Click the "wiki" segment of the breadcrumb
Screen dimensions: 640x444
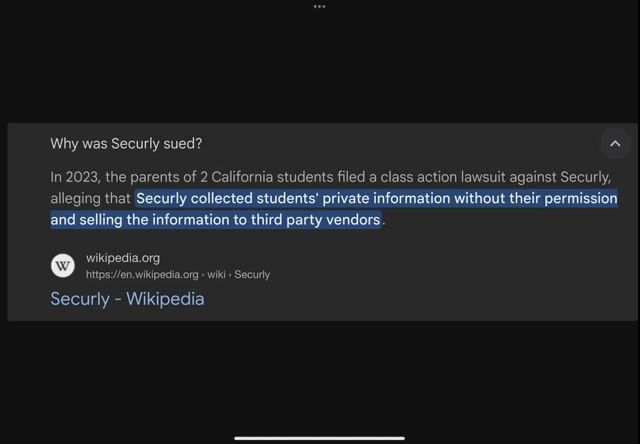pos(217,274)
